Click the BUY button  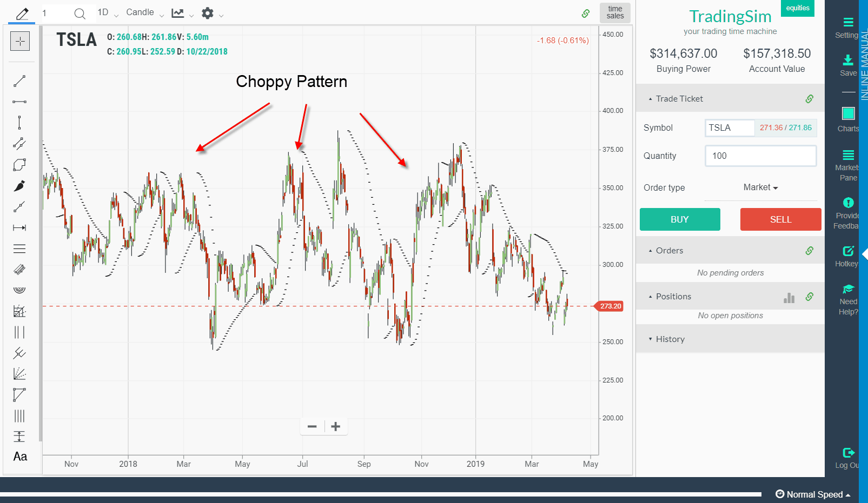coord(679,219)
